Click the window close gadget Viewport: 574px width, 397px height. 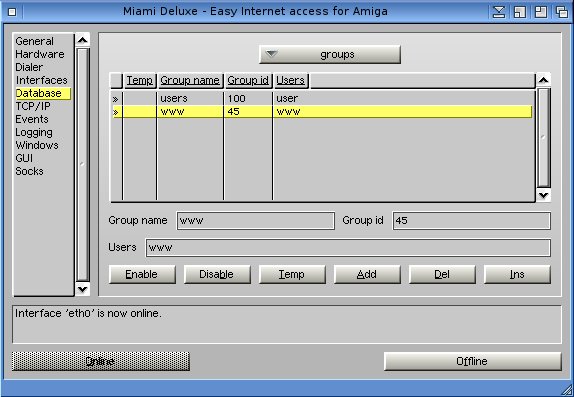click(12, 12)
